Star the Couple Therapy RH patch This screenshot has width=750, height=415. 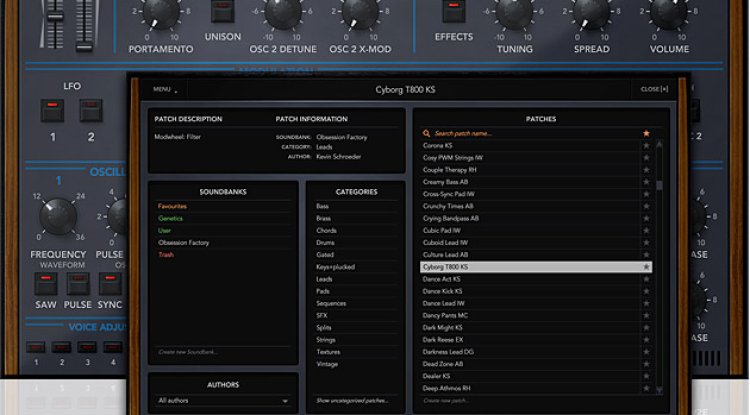coord(646,170)
